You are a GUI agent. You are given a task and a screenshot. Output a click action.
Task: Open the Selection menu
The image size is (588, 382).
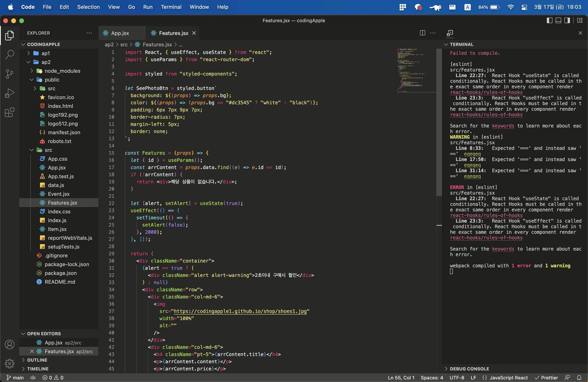[88, 7]
